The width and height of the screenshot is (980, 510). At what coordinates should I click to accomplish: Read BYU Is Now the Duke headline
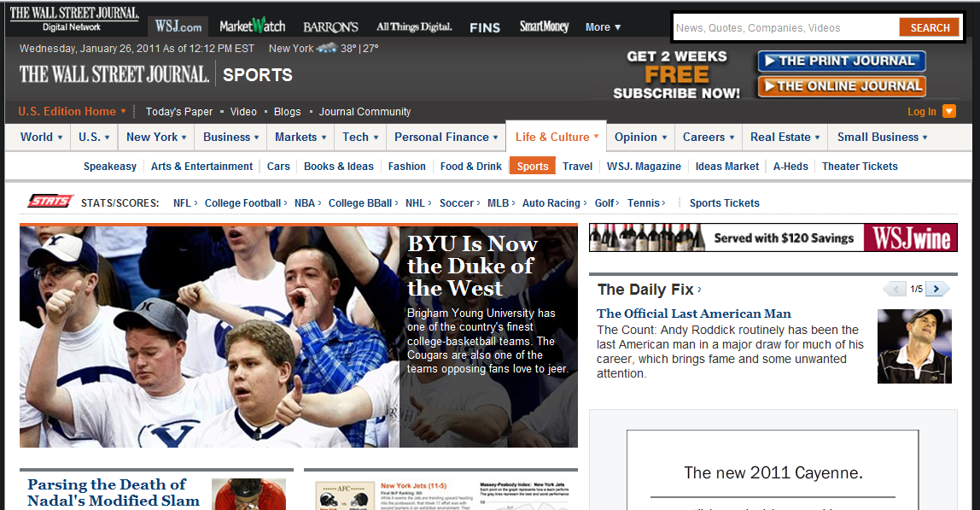473,266
